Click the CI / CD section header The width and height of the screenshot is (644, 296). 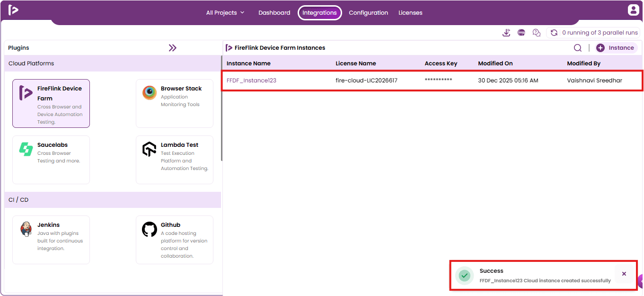tap(113, 200)
